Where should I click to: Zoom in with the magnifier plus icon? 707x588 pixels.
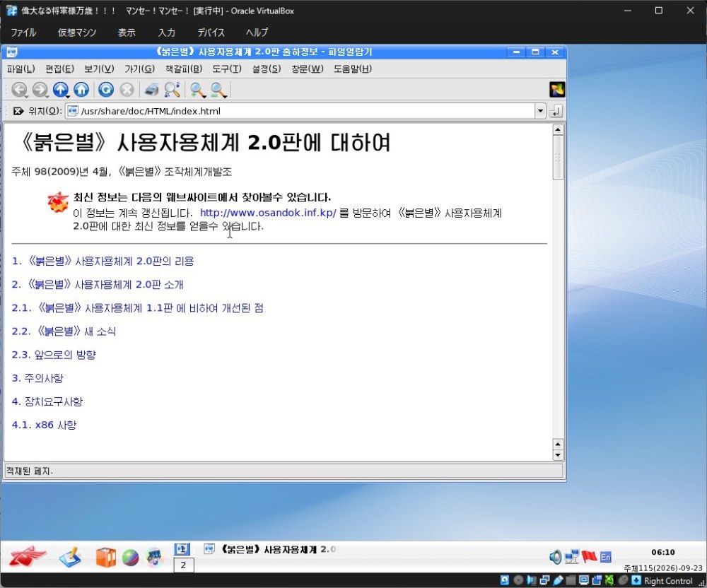click(x=197, y=90)
